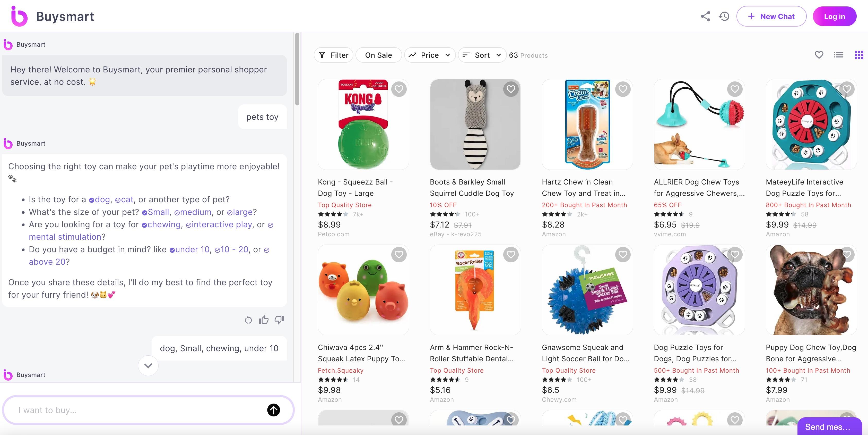Focus the 'I want to buy...' input
The image size is (868, 435).
138,410
